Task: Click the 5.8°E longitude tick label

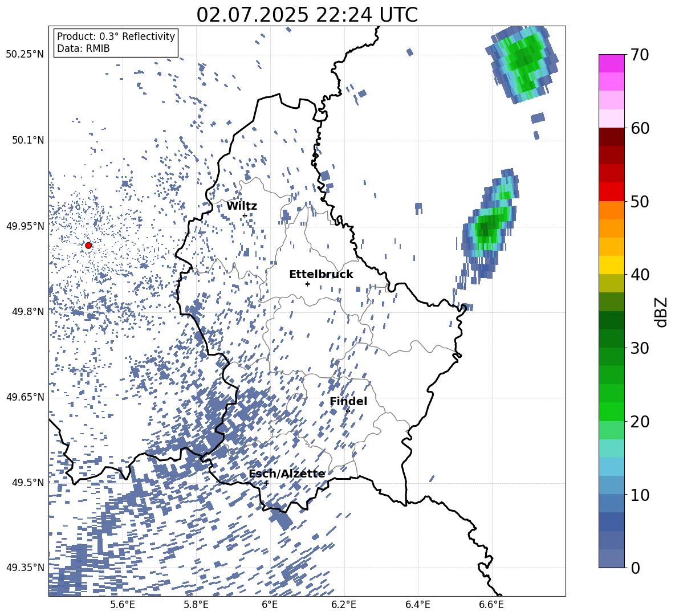Action: coord(196,605)
